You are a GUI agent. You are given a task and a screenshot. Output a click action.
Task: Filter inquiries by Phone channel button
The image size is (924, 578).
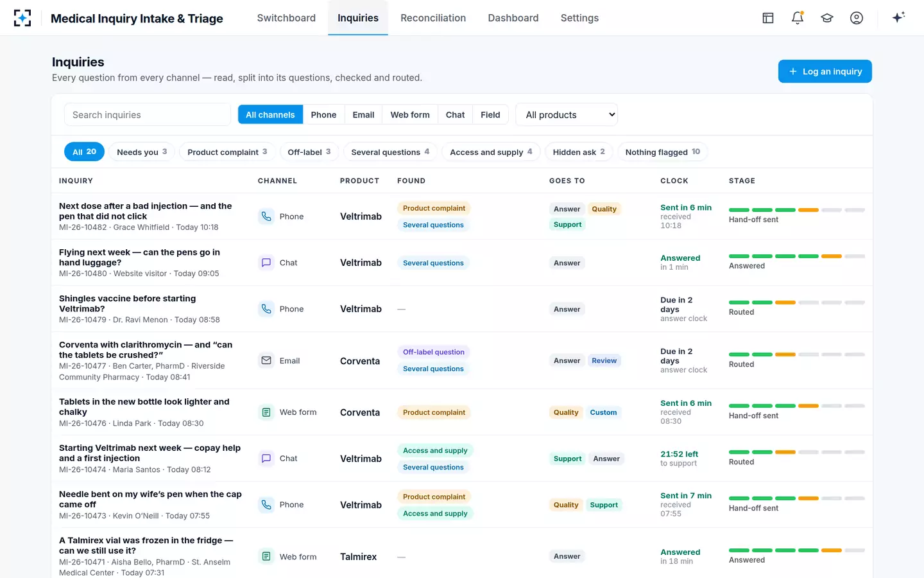(x=323, y=115)
